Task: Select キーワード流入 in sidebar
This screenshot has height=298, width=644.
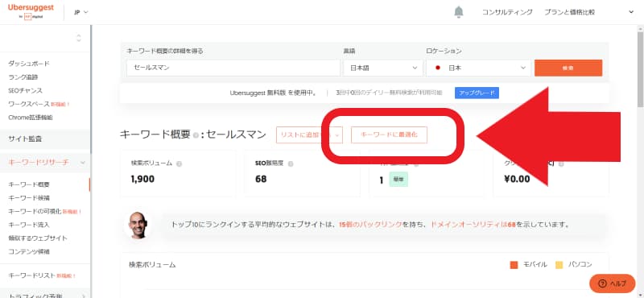Action: (x=29, y=225)
